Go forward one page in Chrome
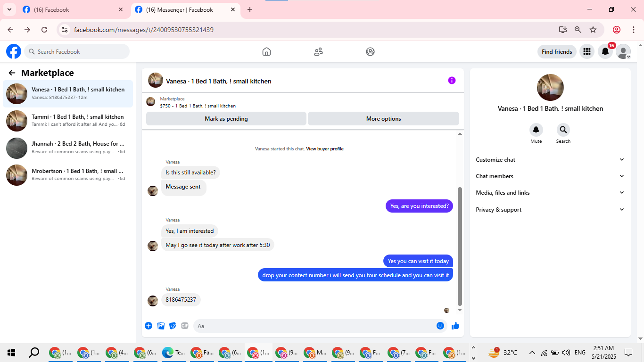Viewport: 644px width, 362px height. [x=27, y=30]
